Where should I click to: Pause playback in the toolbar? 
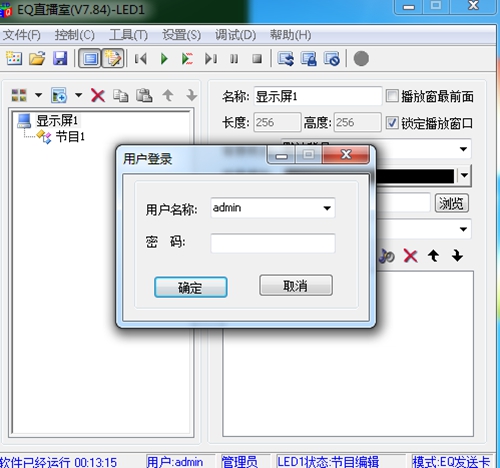click(x=234, y=59)
